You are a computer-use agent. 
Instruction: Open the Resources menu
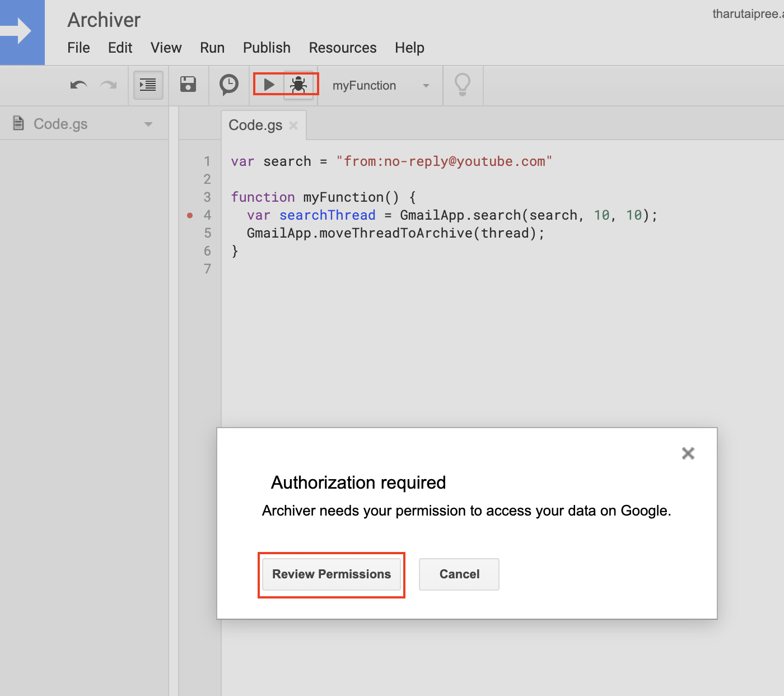[x=343, y=48]
